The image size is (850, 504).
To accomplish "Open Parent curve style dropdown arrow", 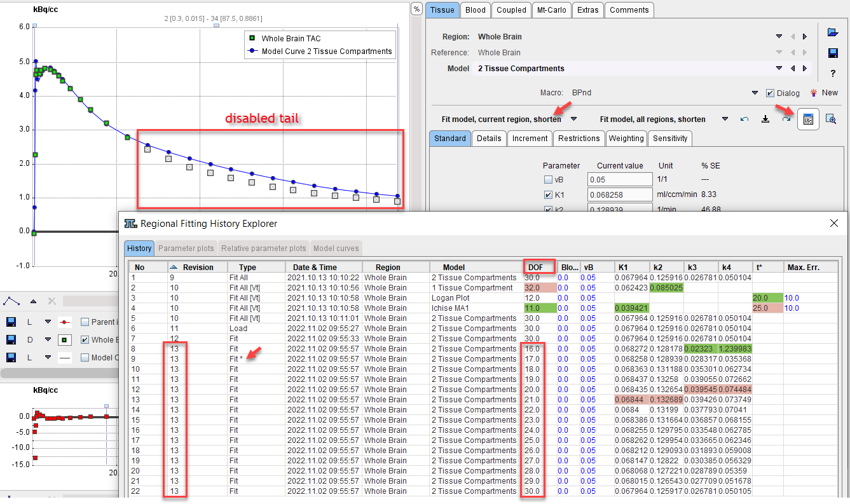I will click(47, 322).
